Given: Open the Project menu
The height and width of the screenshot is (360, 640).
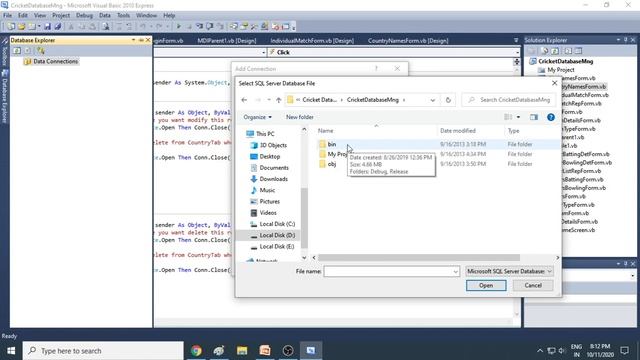Looking at the screenshot, I should pyautogui.click(x=61, y=16).
